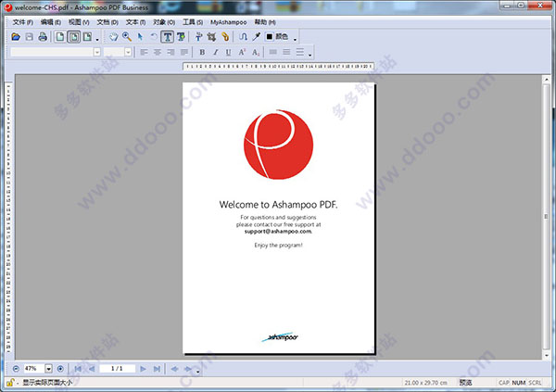Toggle the Text edit tool
The width and height of the screenshot is (556, 392).
pos(168,36)
